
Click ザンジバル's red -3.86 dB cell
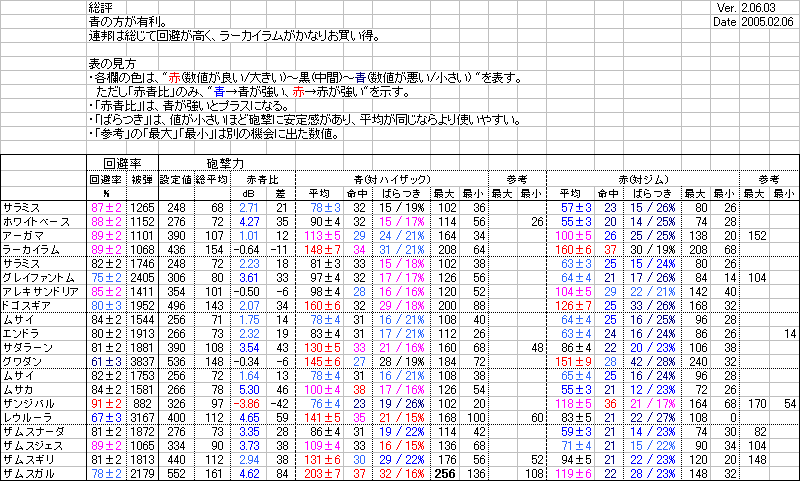pyautogui.click(x=248, y=400)
